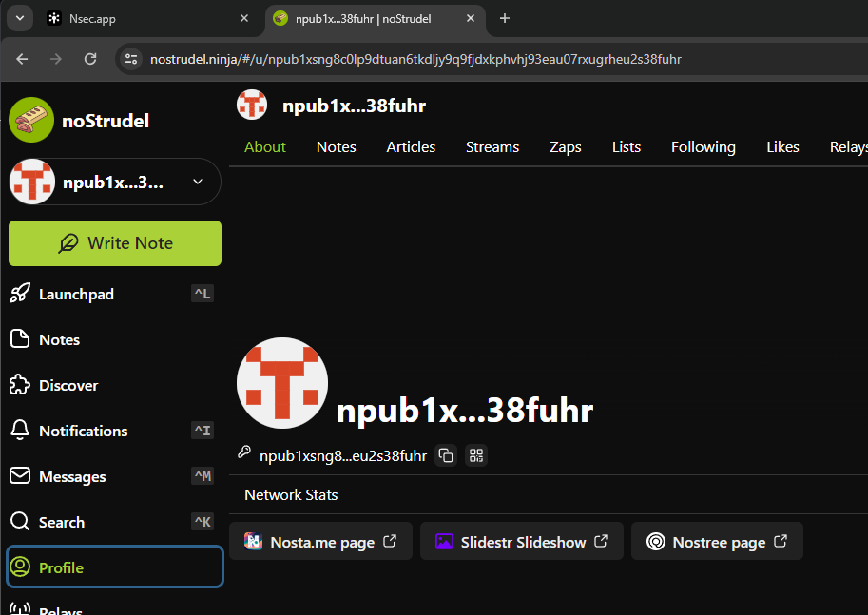Open the Nostree page link
The image size is (868, 615).
tap(717, 542)
